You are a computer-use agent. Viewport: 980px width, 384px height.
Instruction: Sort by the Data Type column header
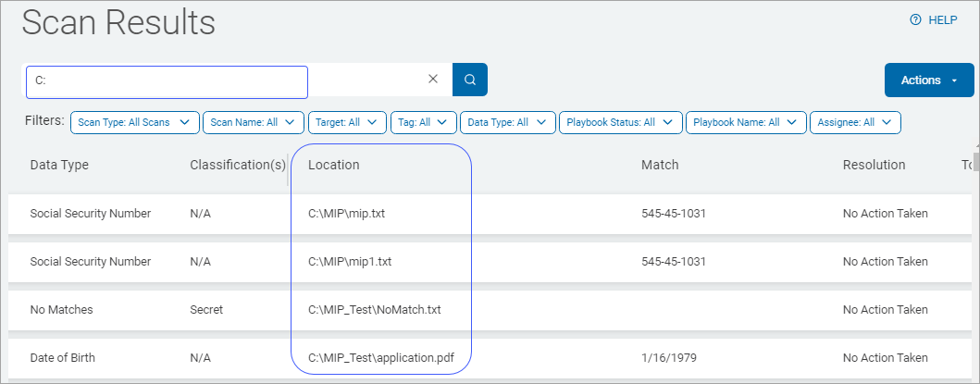click(59, 165)
